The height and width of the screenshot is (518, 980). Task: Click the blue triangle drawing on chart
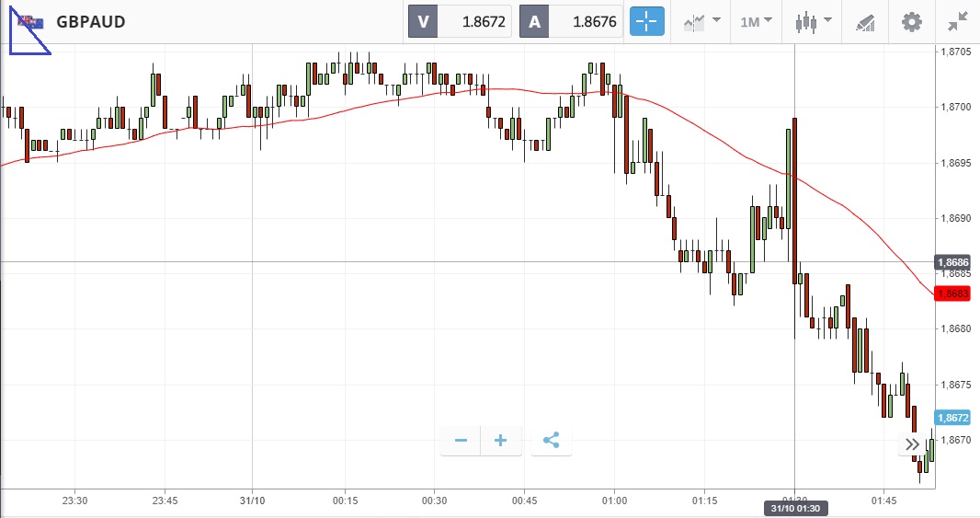point(26,37)
